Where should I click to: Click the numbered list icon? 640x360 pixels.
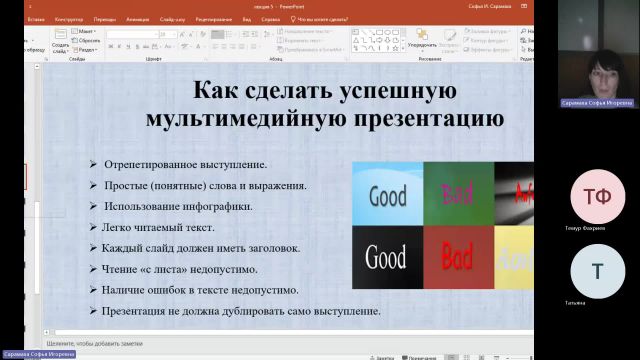tap(230, 35)
